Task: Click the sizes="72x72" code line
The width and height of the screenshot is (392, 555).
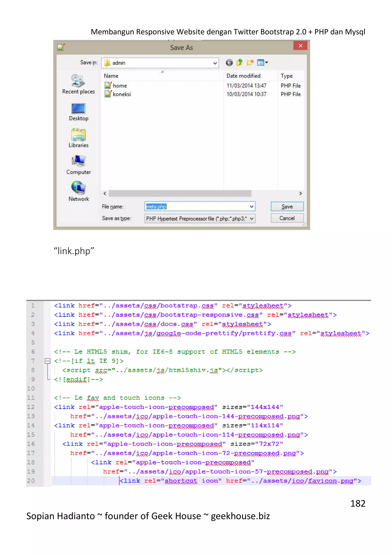Action: tap(173, 444)
